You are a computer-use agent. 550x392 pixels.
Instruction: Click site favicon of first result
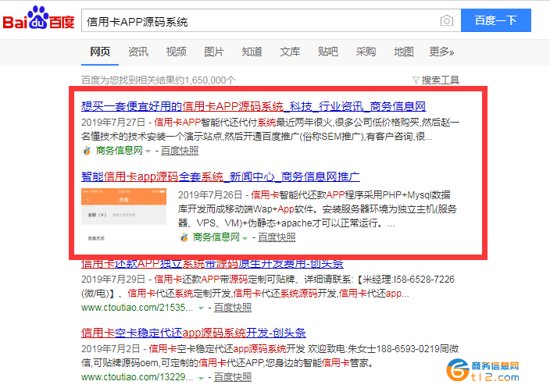click(x=86, y=151)
